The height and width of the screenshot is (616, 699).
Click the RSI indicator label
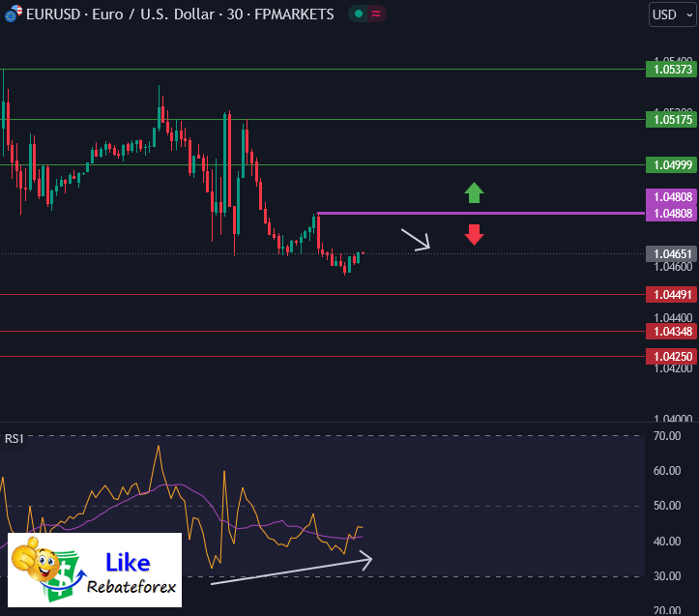pos(14,439)
